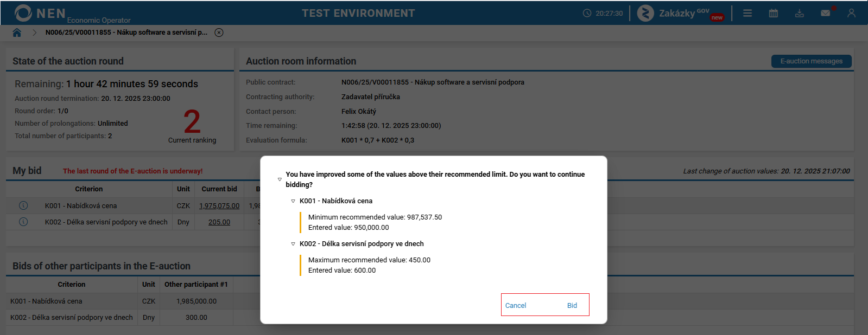Click the Entered value: 600.00 text
Screen dimensions: 868x335
coord(342,270)
